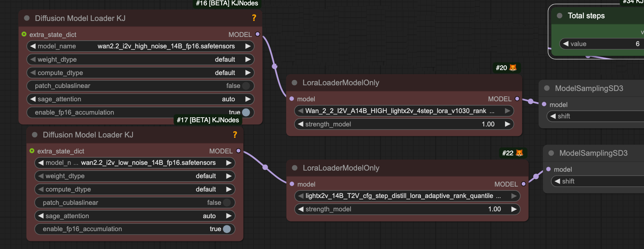The image size is (644, 249).
Task: Click MODEL output port of high-noise model loader
Action: pyautogui.click(x=258, y=34)
